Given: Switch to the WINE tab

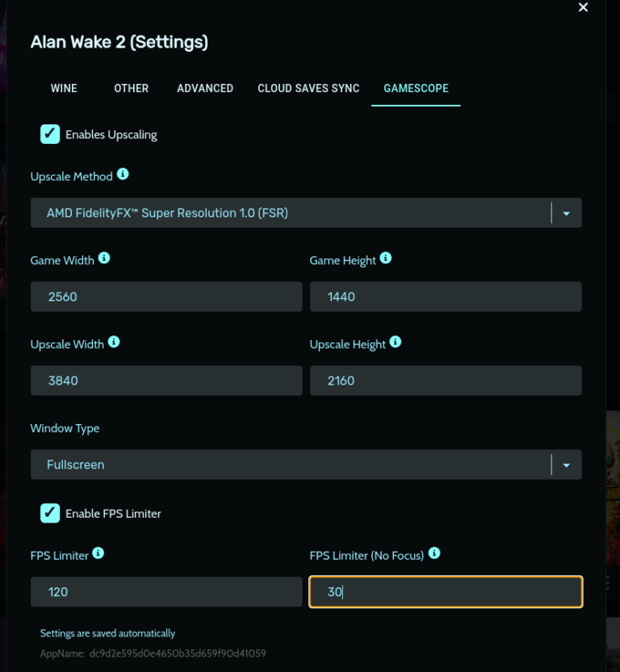Looking at the screenshot, I should (64, 88).
